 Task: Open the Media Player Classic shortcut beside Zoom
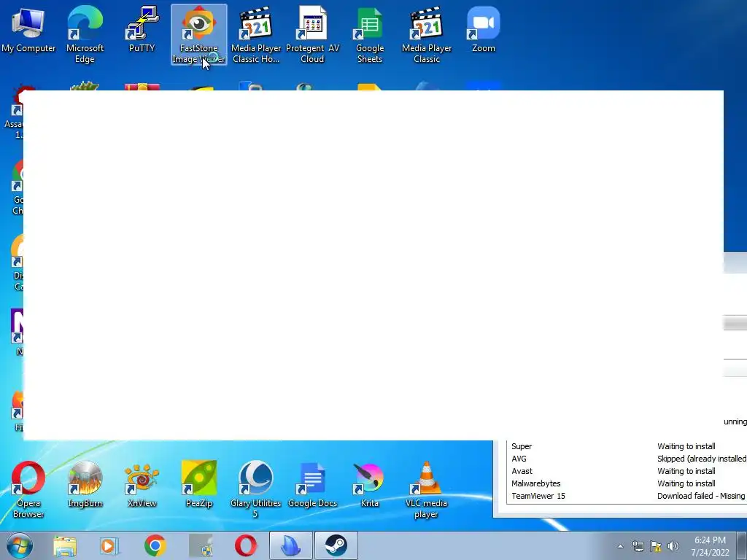[x=426, y=34]
